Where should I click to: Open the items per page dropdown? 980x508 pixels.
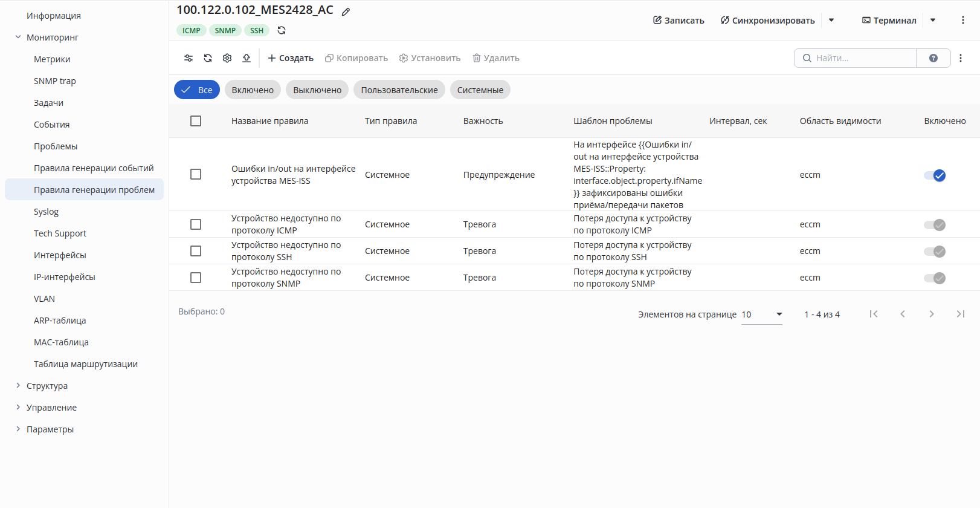(762, 314)
